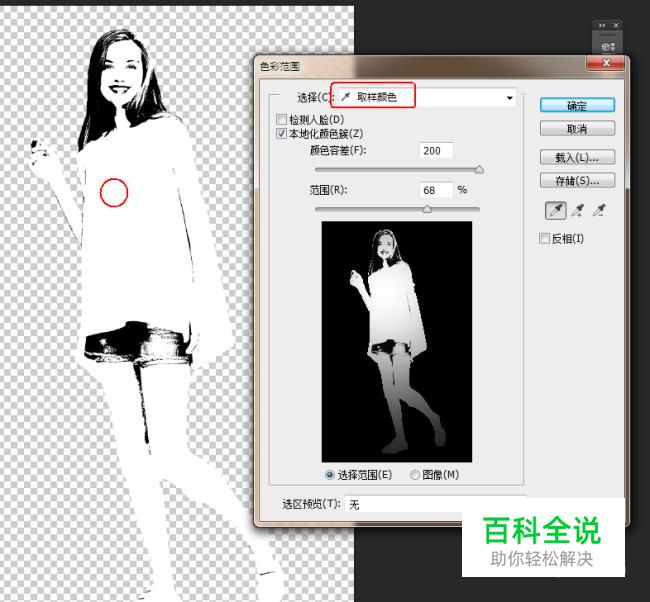Select the 图像(M) radio button

pos(415,475)
